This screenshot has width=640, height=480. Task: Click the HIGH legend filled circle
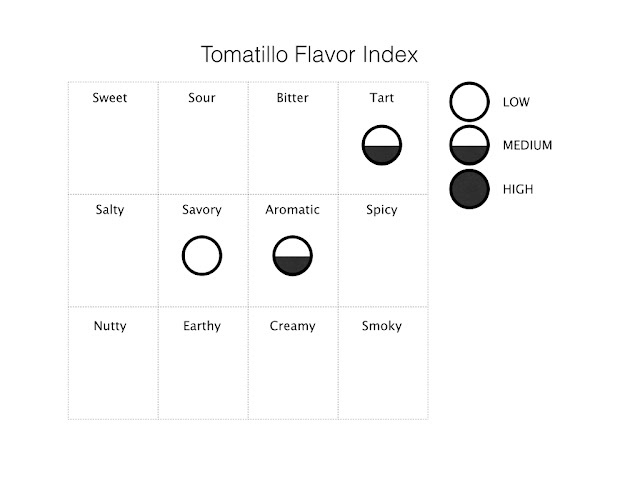point(469,189)
